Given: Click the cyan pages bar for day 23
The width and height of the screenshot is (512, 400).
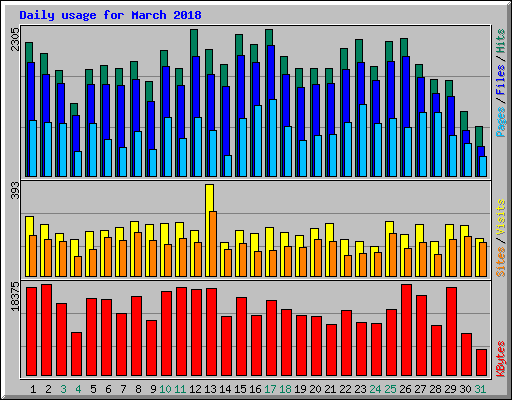Looking at the screenshot, I should tap(363, 140).
